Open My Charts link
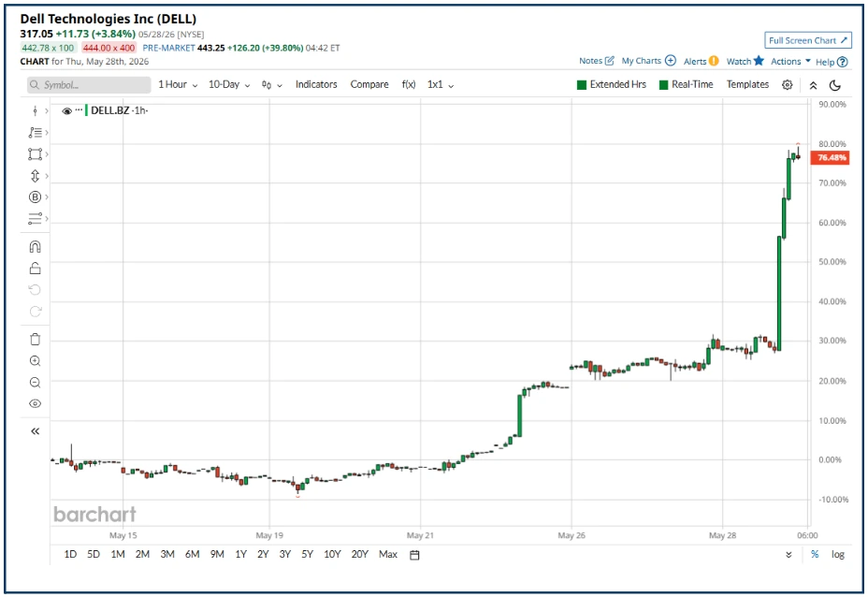The image size is (868, 597). (x=648, y=61)
